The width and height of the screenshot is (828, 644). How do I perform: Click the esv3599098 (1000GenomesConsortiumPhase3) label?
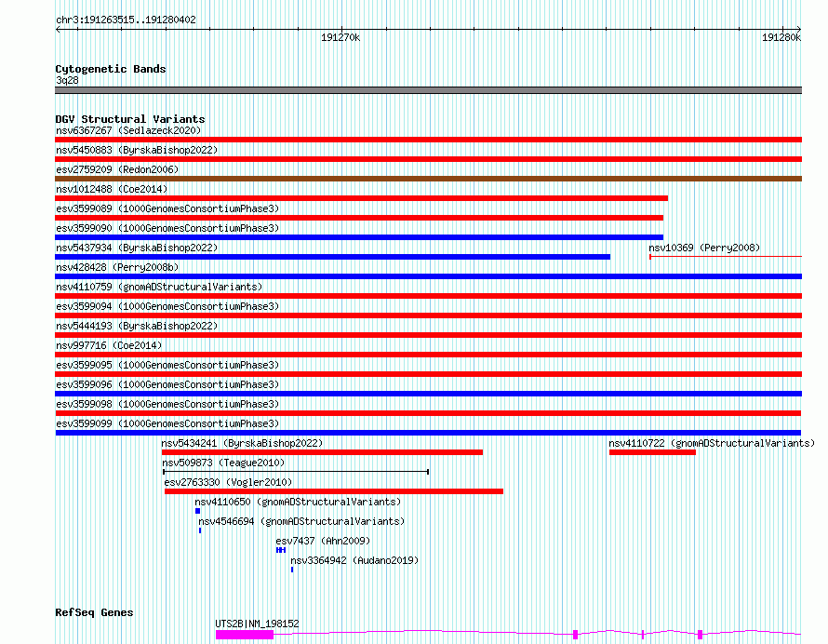coord(167,404)
